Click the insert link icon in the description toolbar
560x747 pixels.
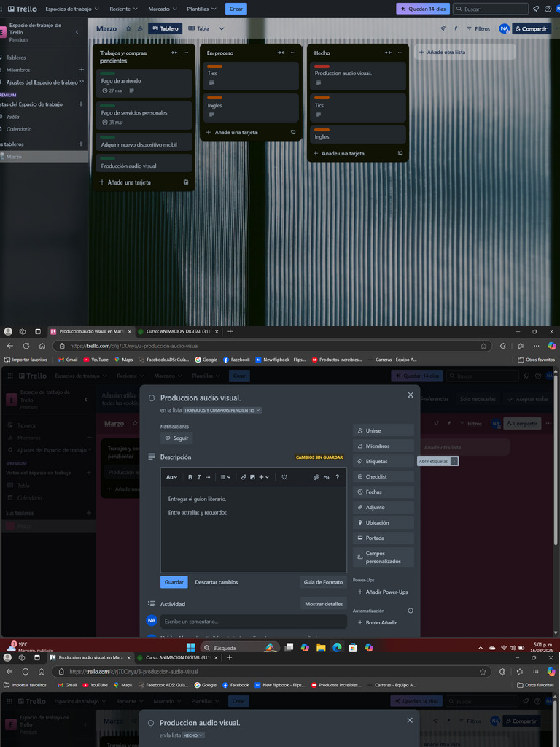click(x=244, y=477)
